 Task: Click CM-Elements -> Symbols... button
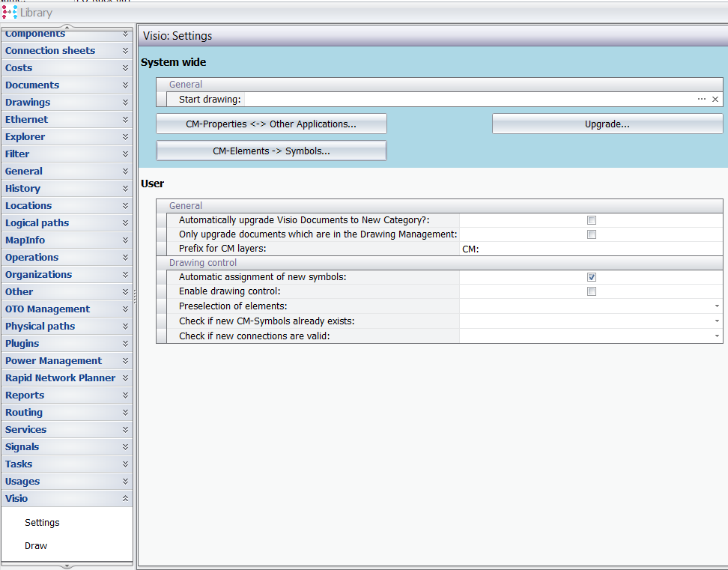point(271,151)
